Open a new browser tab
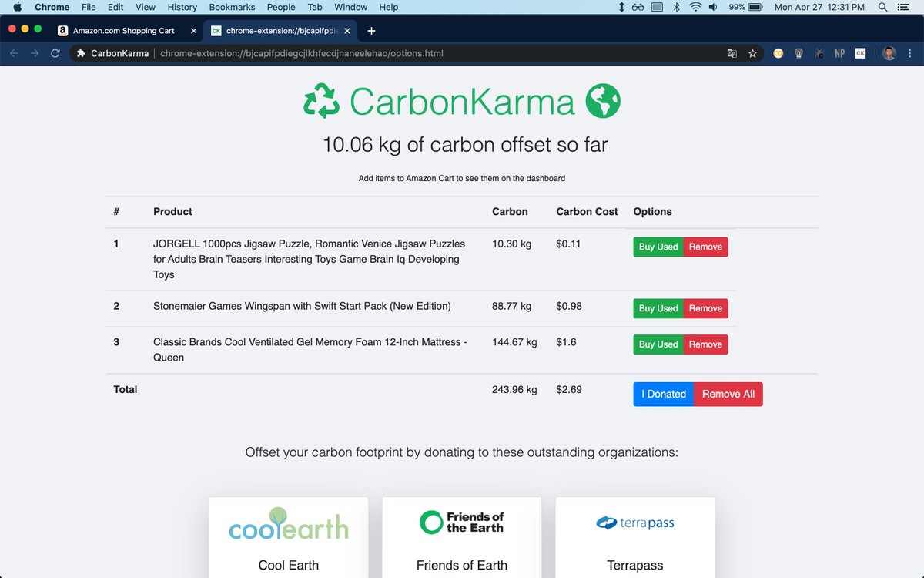This screenshot has width=924, height=578. pos(371,31)
